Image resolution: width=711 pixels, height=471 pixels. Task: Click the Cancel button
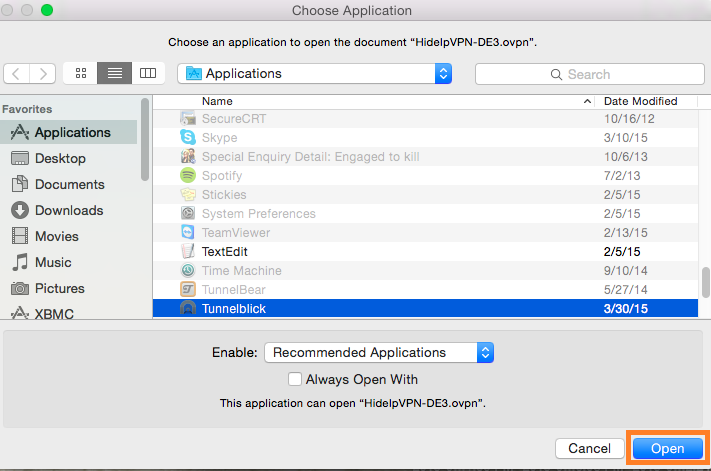(589, 448)
